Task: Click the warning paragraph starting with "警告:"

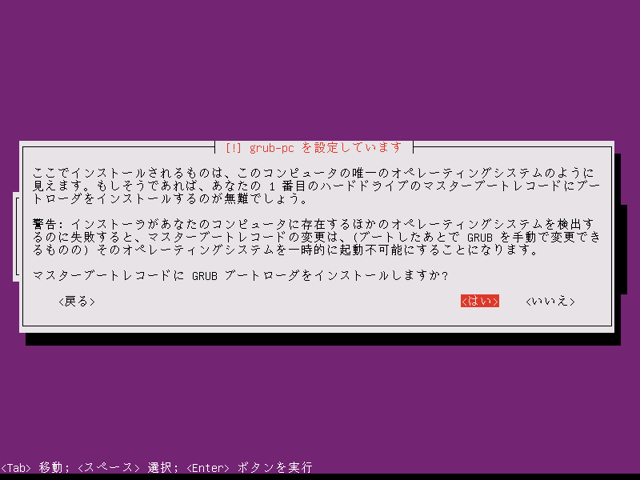Action: pyautogui.click(x=317, y=237)
